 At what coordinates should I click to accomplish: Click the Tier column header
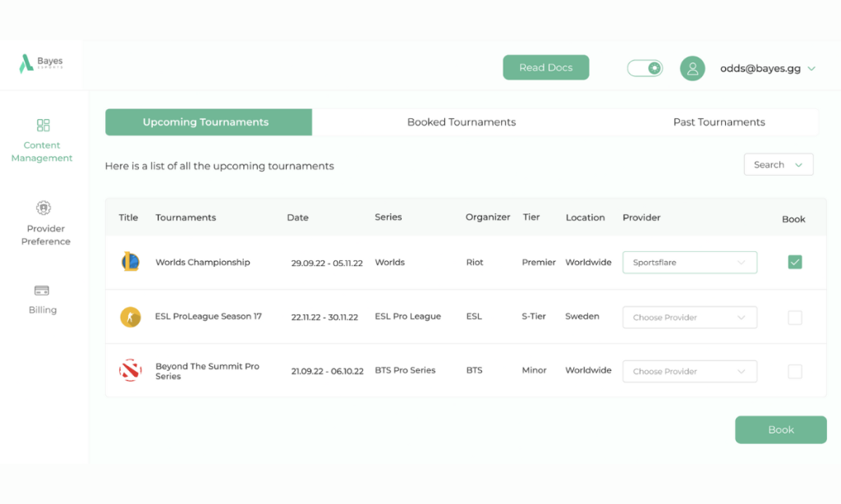coord(531,218)
